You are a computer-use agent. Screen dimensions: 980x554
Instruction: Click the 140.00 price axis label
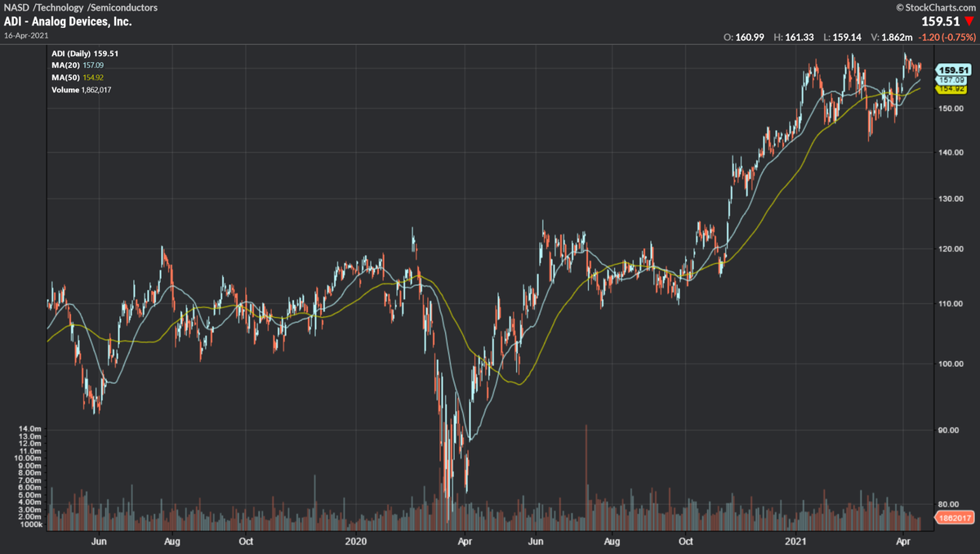951,152
